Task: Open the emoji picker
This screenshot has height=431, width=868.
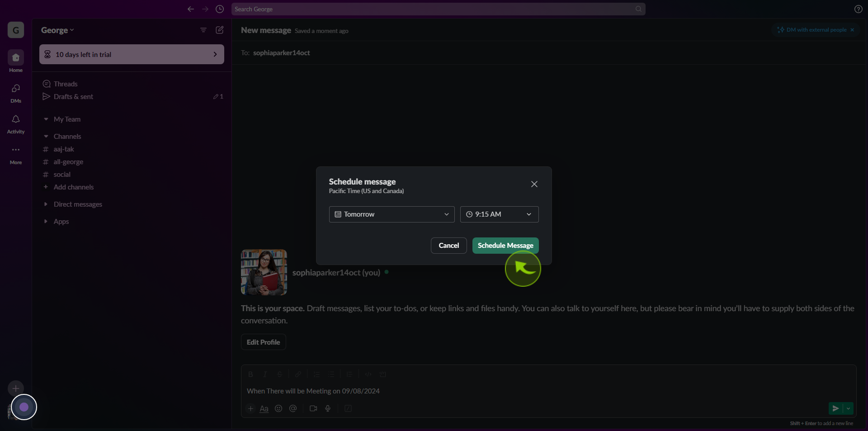Action: click(x=278, y=409)
